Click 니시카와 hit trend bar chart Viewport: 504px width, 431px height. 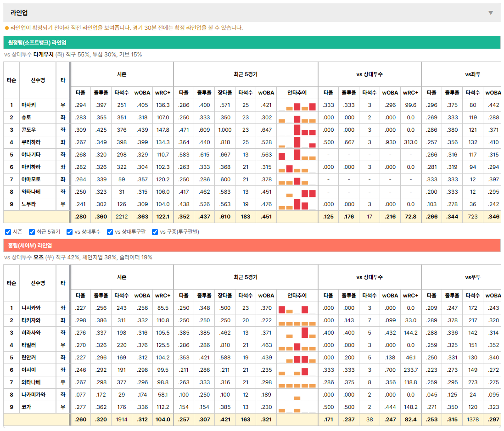(x=297, y=308)
